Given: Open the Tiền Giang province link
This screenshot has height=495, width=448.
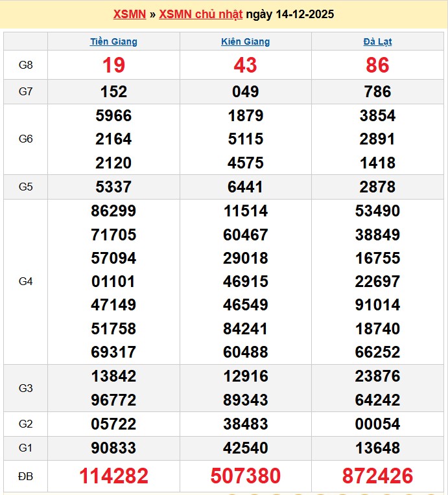Looking at the screenshot, I should click(113, 41).
